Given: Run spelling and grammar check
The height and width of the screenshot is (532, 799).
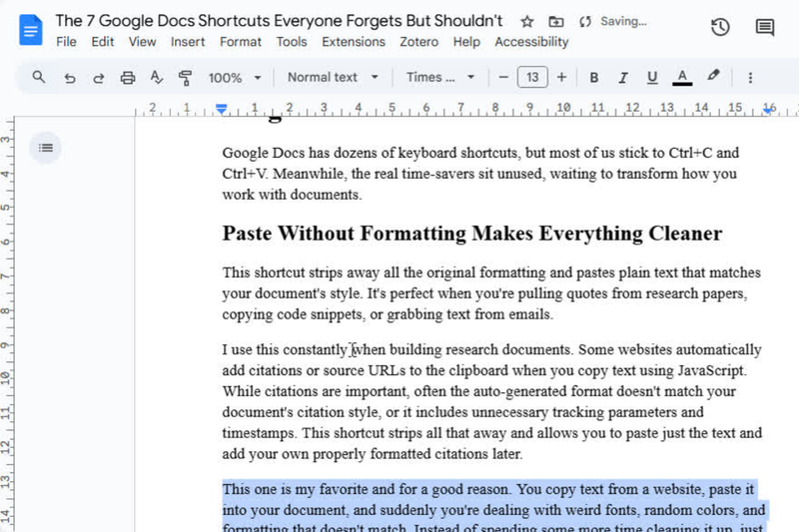Looking at the screenshot, I should (x=157, y=78).
